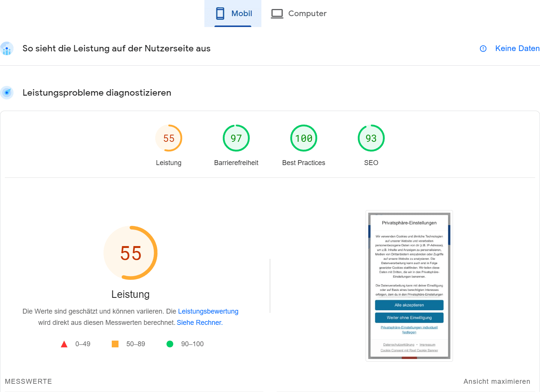Select the MESSWERTE heading text
The width and height of the screenshot is (540, 392).
(x=28, y=381)
